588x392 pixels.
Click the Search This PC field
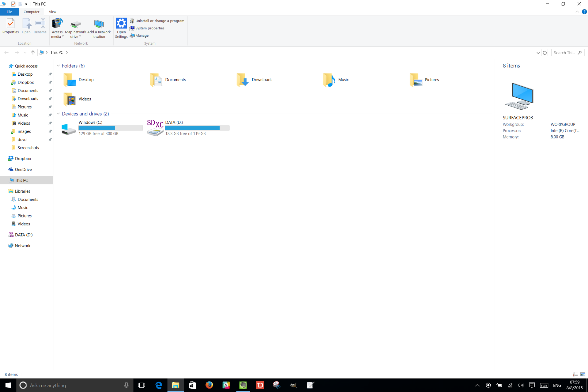coord(564,53)
